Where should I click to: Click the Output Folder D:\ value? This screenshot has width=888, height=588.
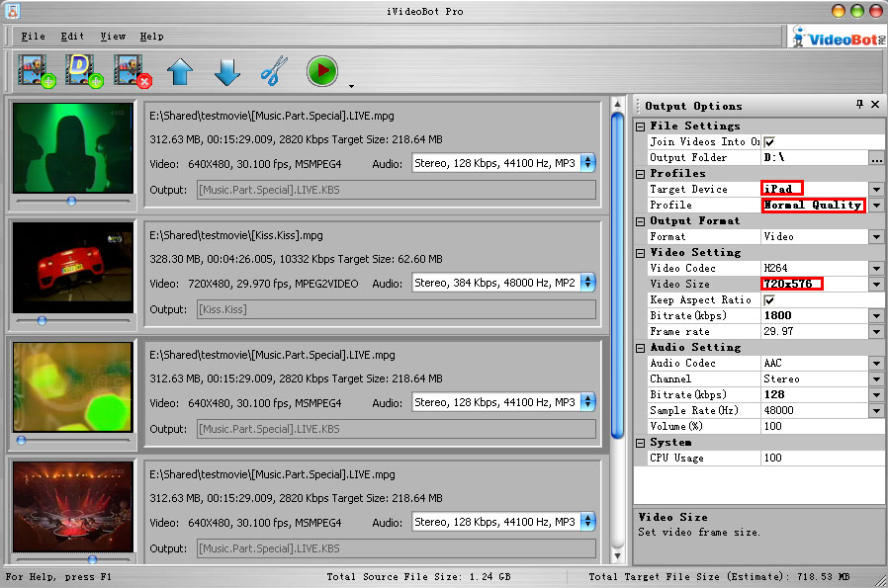815,158
